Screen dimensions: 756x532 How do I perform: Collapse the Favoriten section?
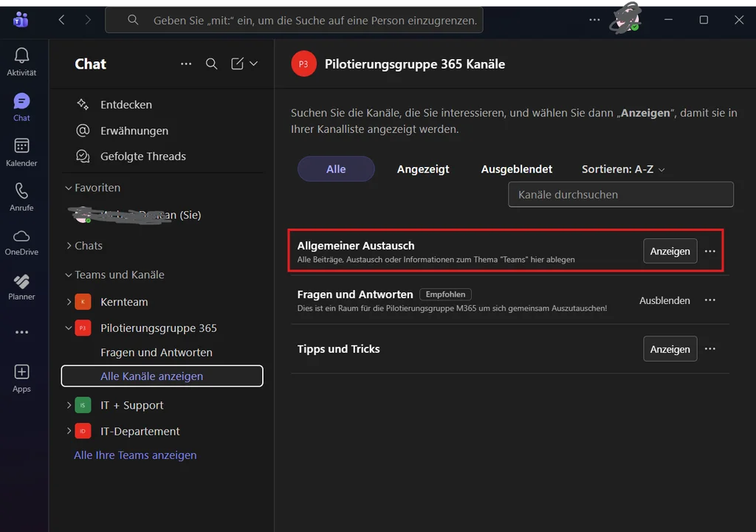(x=69, y=188)
